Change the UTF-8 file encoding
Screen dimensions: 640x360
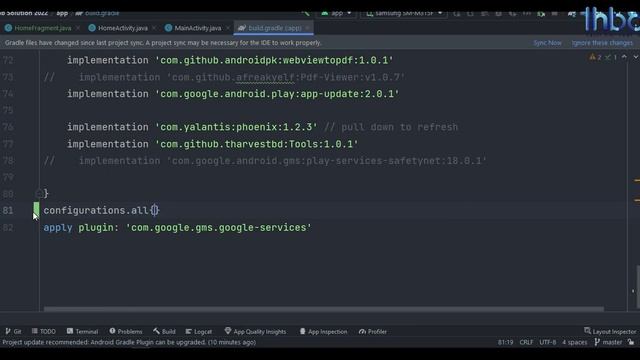pos(547,342)
